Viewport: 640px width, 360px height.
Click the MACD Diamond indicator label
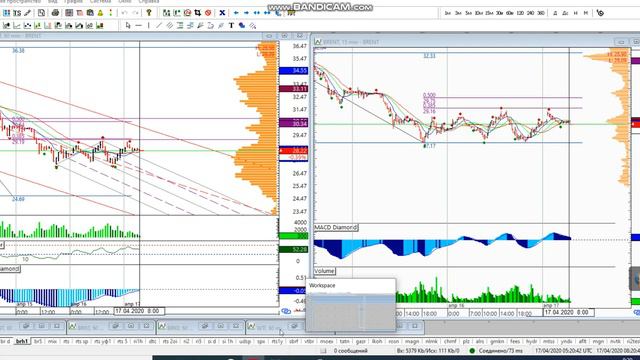(x=336, y=227)
